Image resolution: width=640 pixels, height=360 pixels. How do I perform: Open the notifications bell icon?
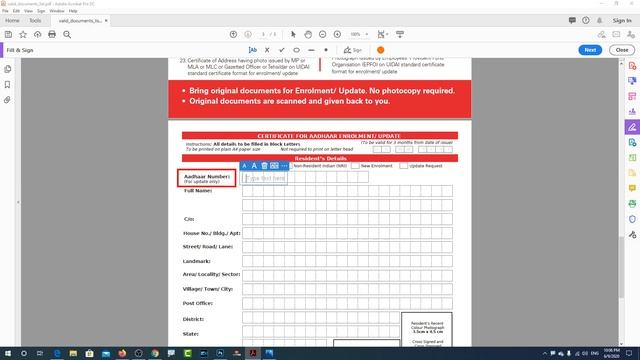[600, 20]
